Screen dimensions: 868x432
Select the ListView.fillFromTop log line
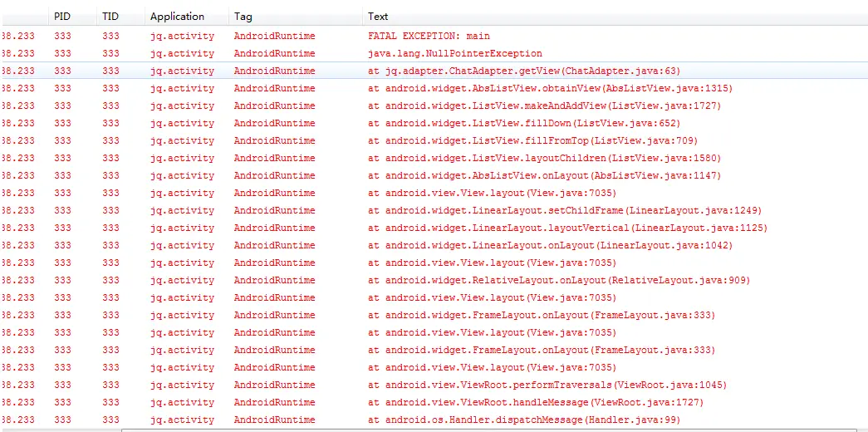(x=434, y=140)
